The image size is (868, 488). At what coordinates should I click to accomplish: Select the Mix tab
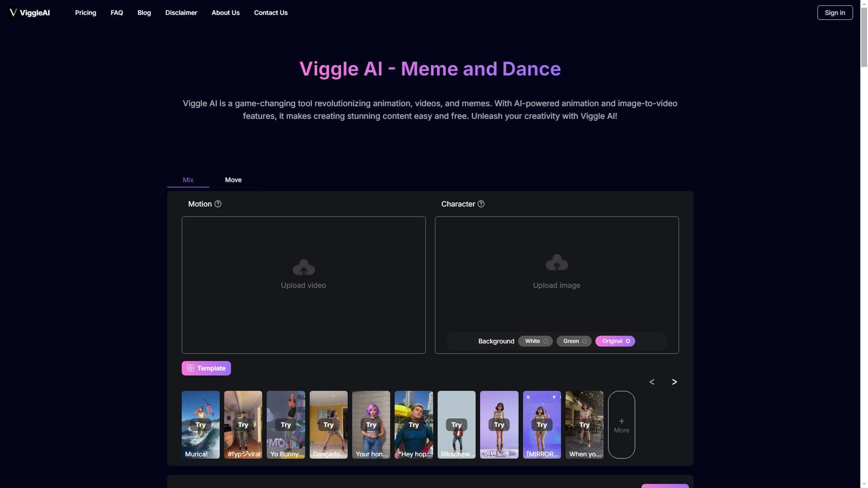188,180
